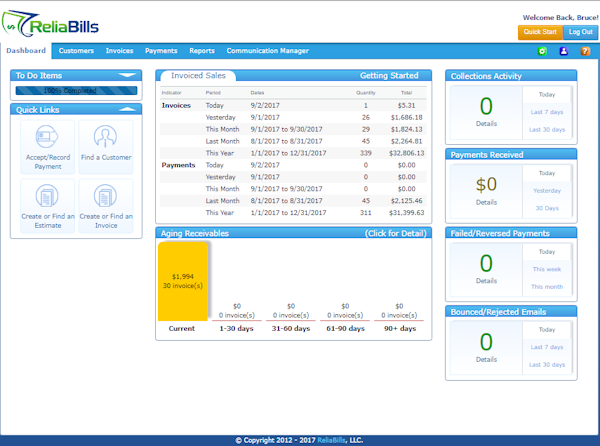This screenshot has height=446, width=600.
Task: Click the ReliaBills logo
Action: [50, 24]
